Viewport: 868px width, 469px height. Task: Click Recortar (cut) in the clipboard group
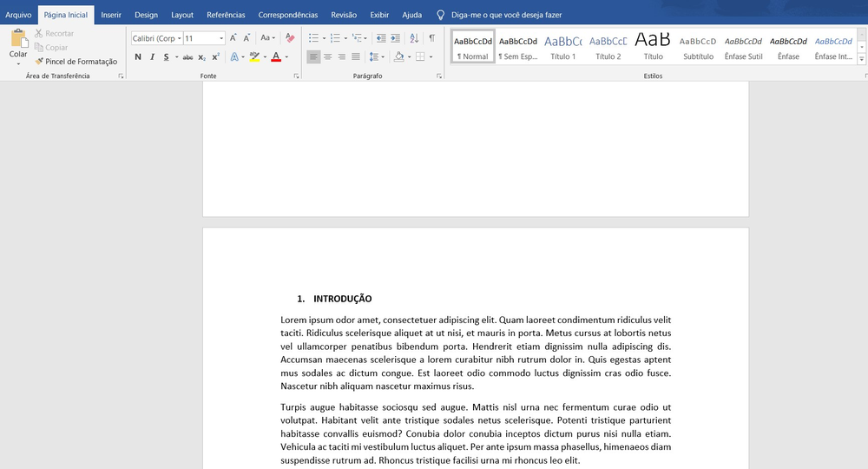coord(54,33)
